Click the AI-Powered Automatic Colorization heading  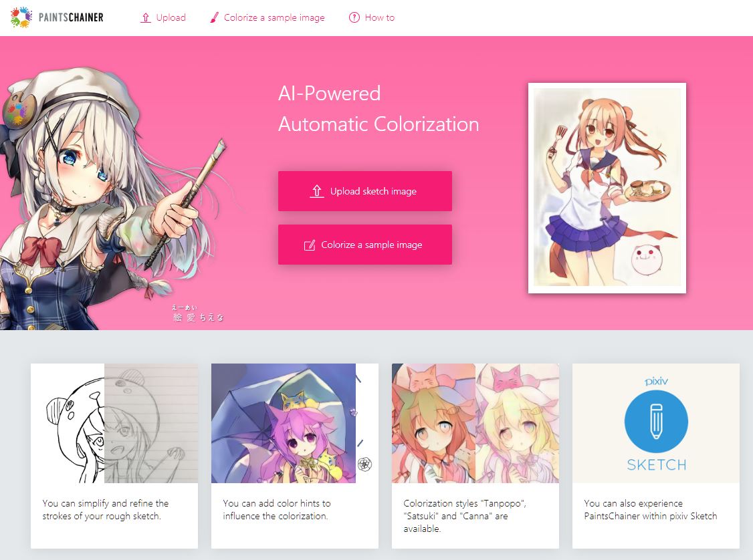[379, 109]
